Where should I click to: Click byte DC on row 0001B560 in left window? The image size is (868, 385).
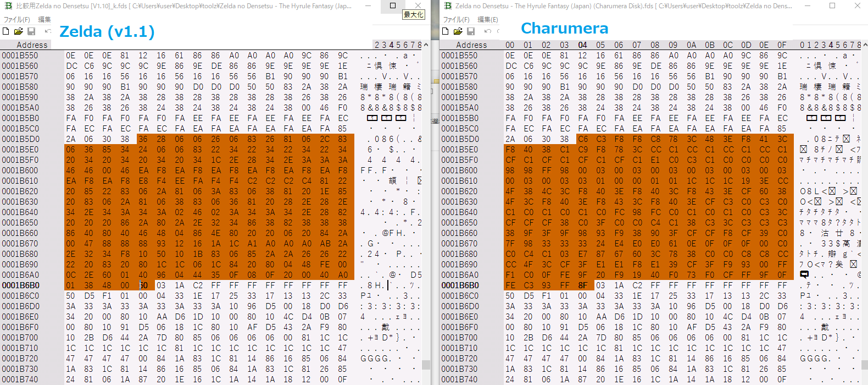coord(71,66)
